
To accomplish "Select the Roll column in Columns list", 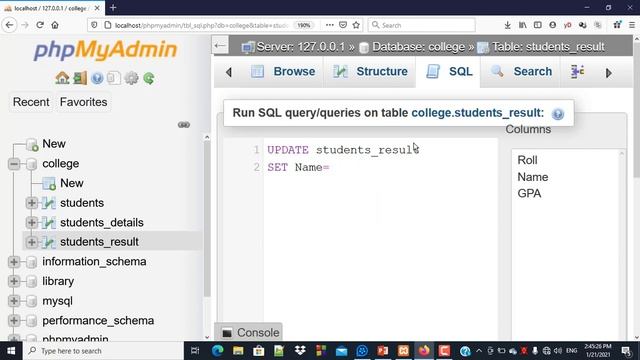I will point(527,160).
